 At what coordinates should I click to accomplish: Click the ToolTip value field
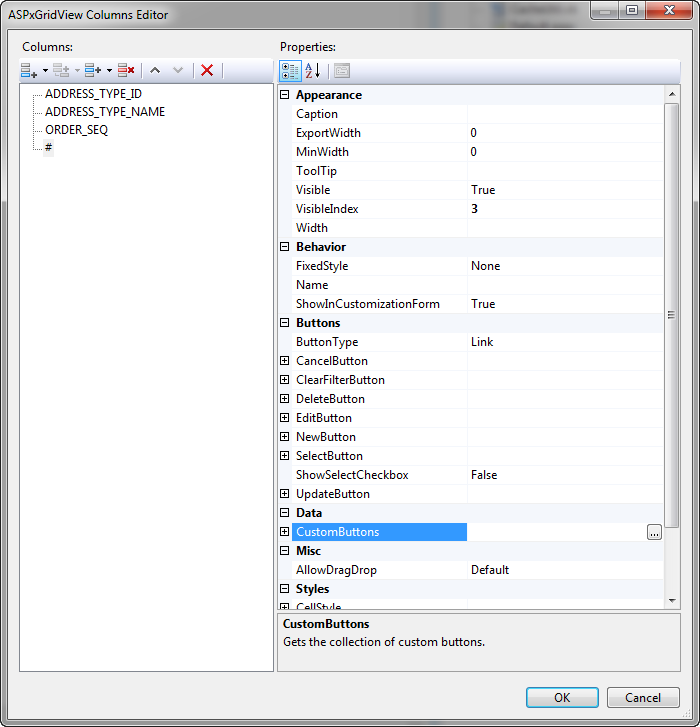(x=565, y=171)
